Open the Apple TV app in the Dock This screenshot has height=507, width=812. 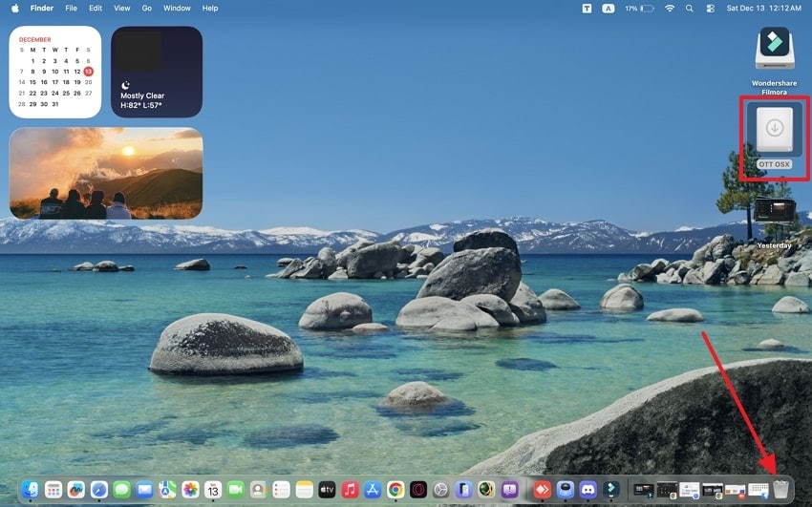(x=327, y=490)
